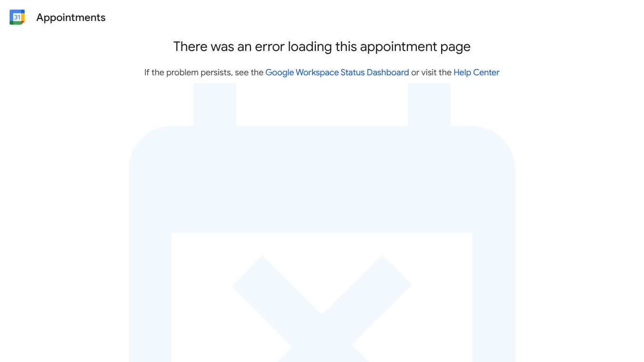
Task: Open the Google Workspace Status Dashboard link
Action: pos(337,72)
